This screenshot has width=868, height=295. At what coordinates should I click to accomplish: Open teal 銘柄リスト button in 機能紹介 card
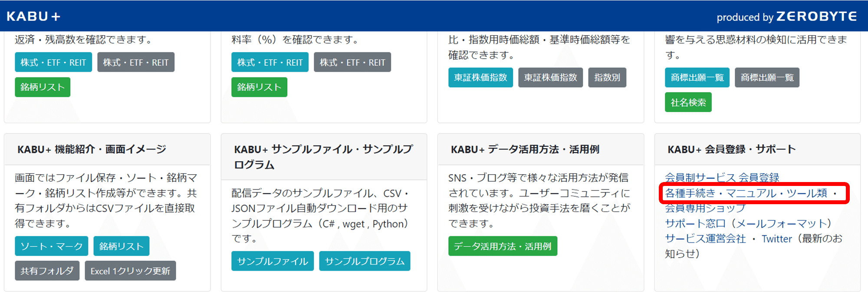click(x=122, y=246)
